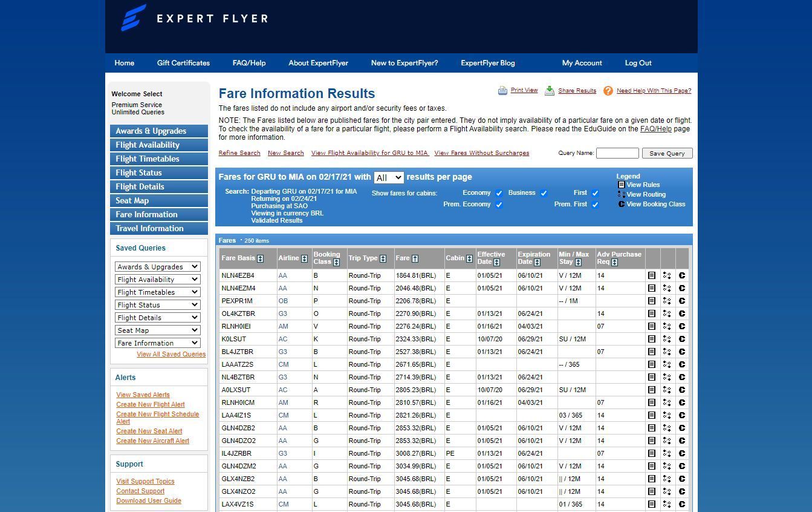
Task: View routing for the NLN4EZB4 fare
Action: 667,275
